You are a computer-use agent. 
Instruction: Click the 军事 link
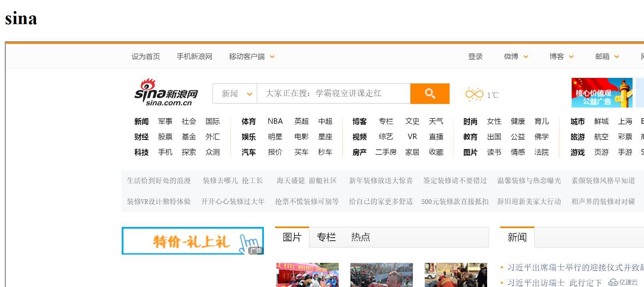(165, 121)
